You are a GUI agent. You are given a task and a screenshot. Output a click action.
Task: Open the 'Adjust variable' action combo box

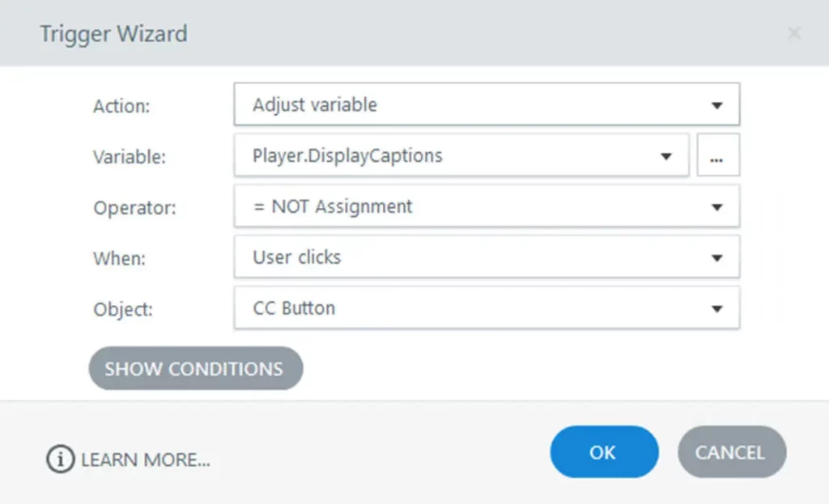[x=470, y=105]
